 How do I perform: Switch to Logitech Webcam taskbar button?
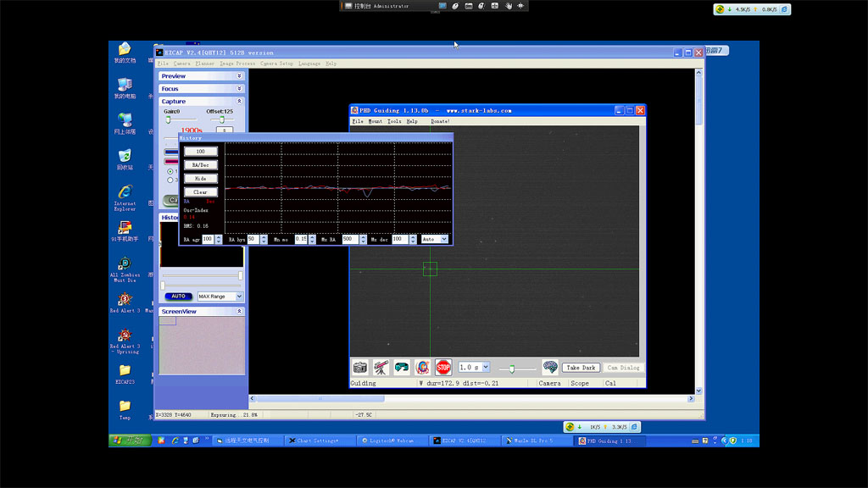tap(392, 441)
